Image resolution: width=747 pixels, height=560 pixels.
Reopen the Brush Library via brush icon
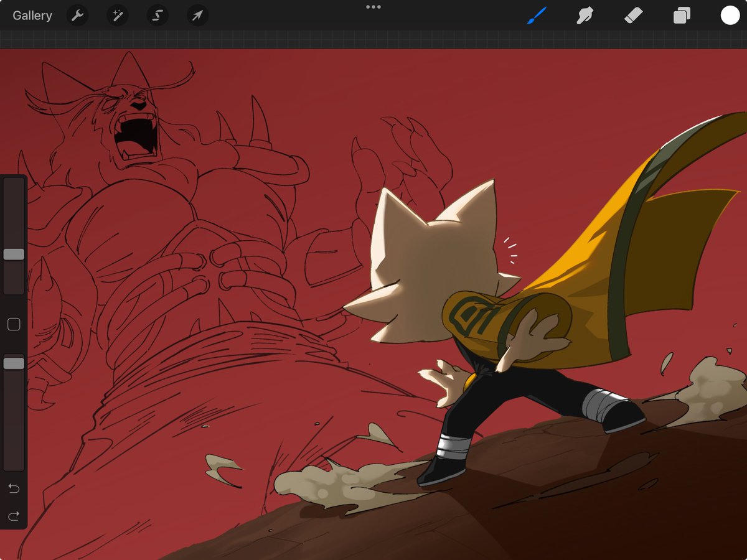point(537,16)
